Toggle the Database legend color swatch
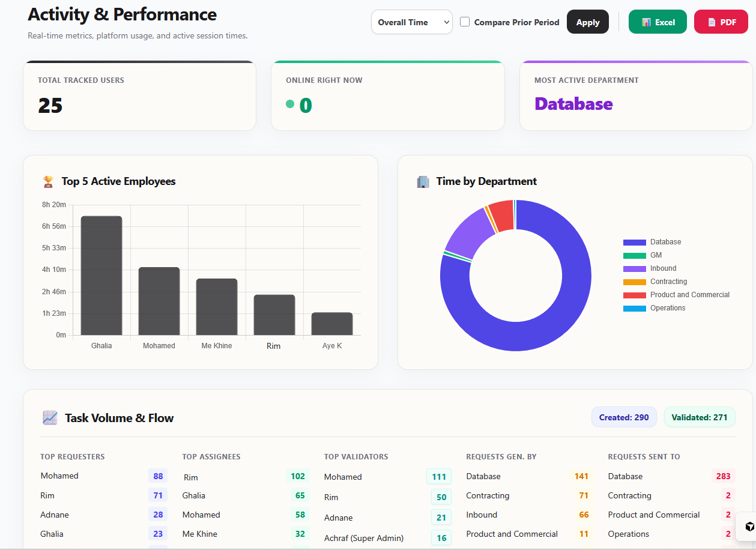756x550 pixels. [635, 242]
